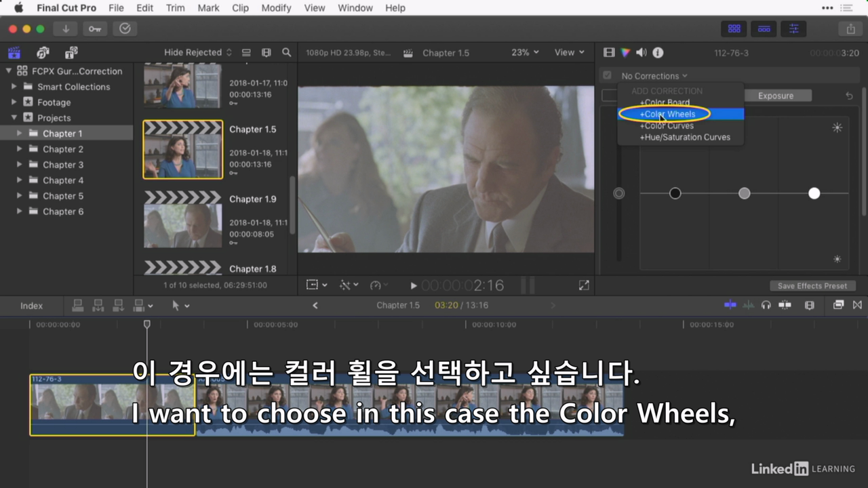868x488 pixels.
Task: Choose +Color Board correction
Action: click(x=665, y=102)
